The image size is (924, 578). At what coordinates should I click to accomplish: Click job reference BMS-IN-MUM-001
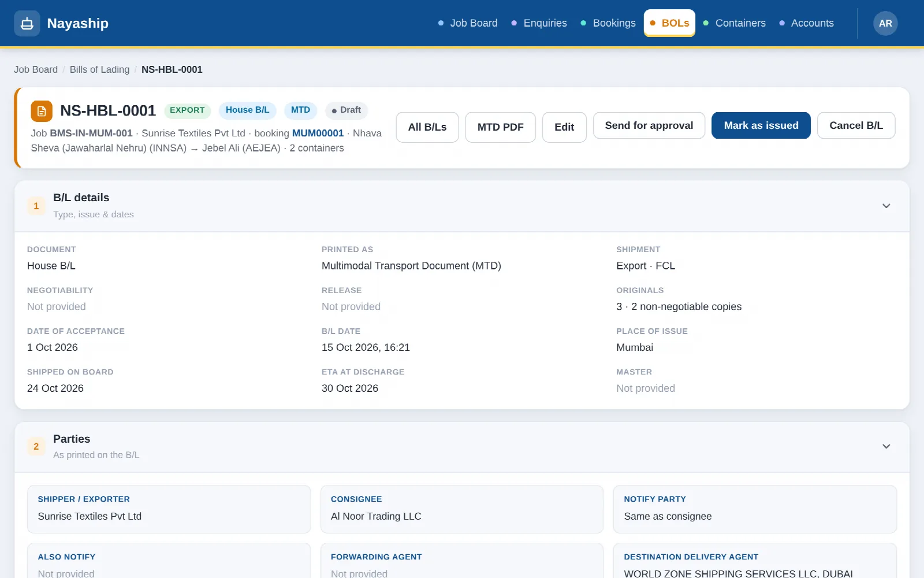[91, 133]
